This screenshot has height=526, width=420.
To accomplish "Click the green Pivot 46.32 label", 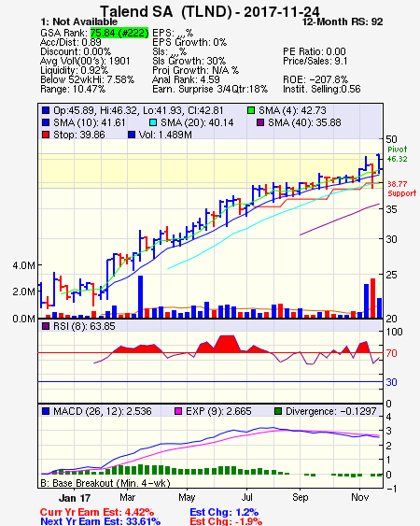I will pyautogui.click(x=398, y=154).
